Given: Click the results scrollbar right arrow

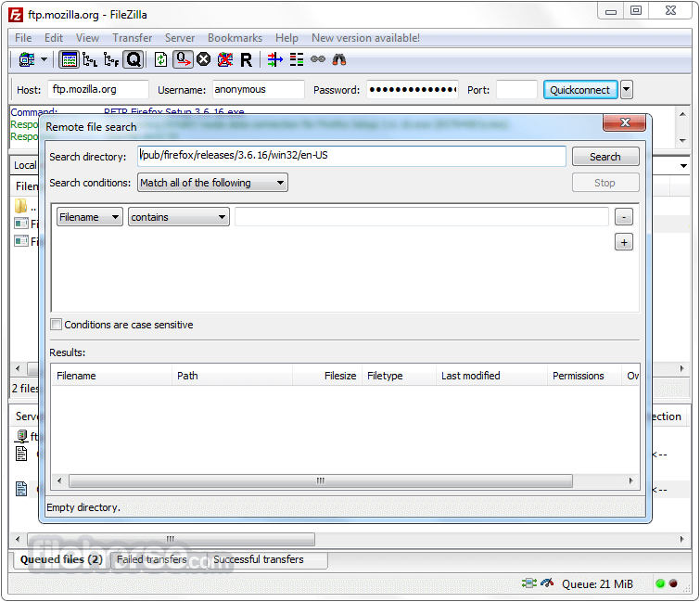Looking at the screenshot, I should [630, 480].
